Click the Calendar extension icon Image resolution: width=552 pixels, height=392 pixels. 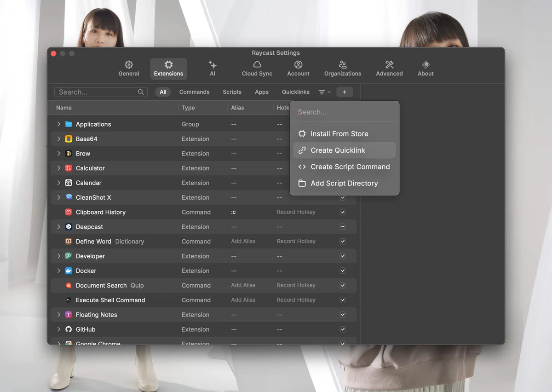click(69, 183)
